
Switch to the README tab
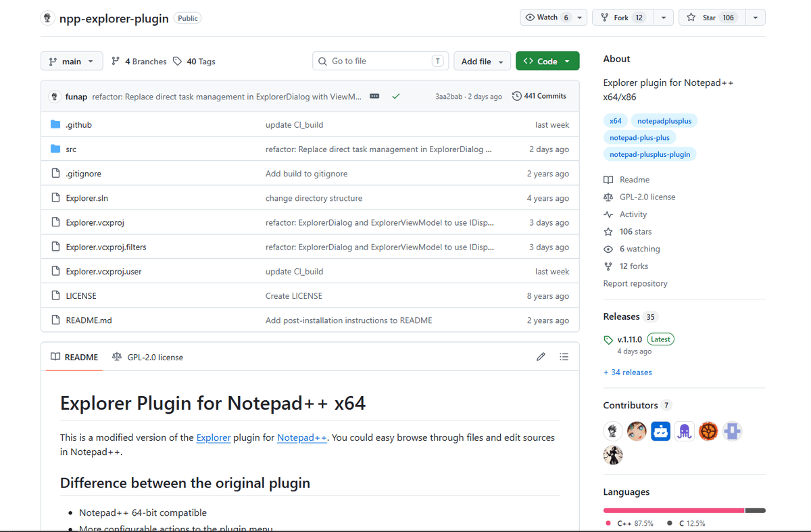pyautogui.click(x=74, y=357)
